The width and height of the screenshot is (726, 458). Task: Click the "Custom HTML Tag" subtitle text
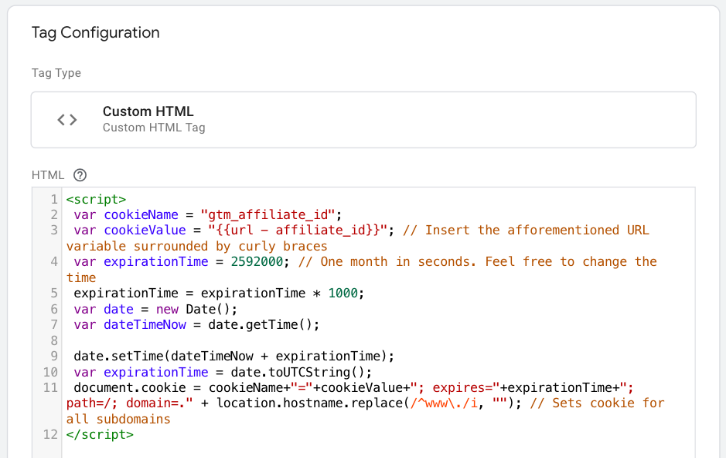[x=153, y=128]
